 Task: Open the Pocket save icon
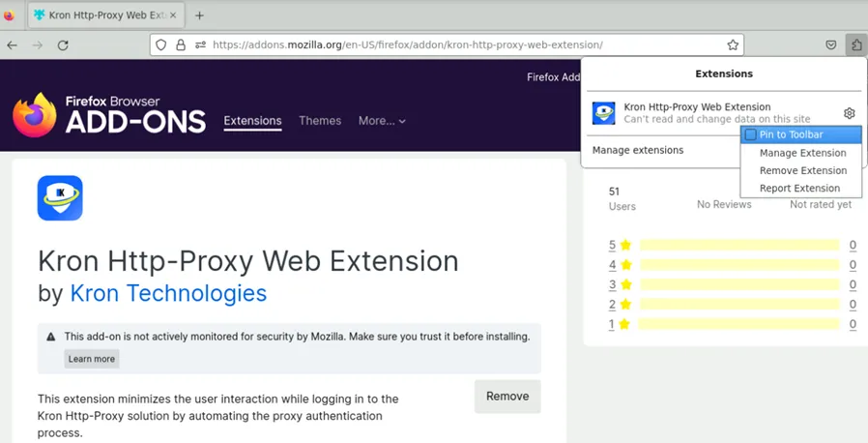[x=831, y=44]
